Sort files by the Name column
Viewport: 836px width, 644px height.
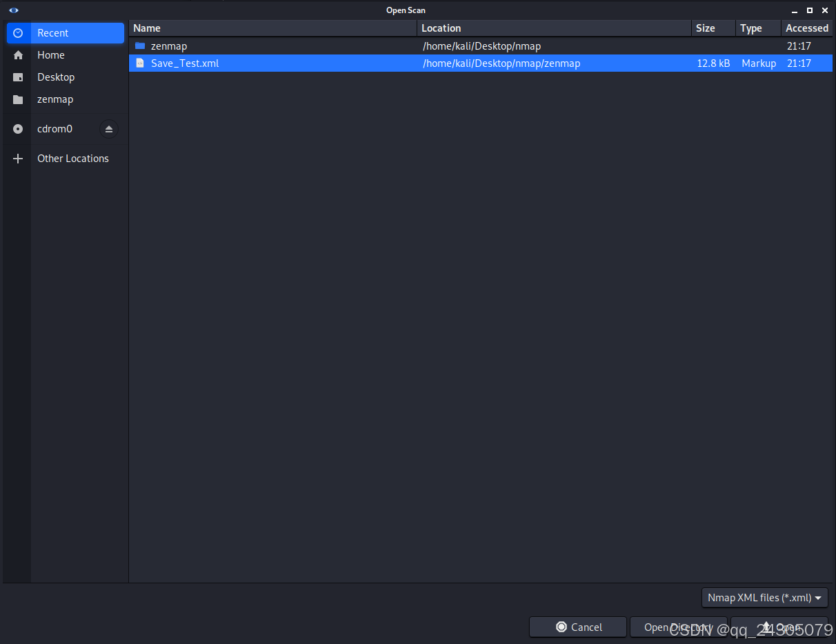(x=273, y=28)
